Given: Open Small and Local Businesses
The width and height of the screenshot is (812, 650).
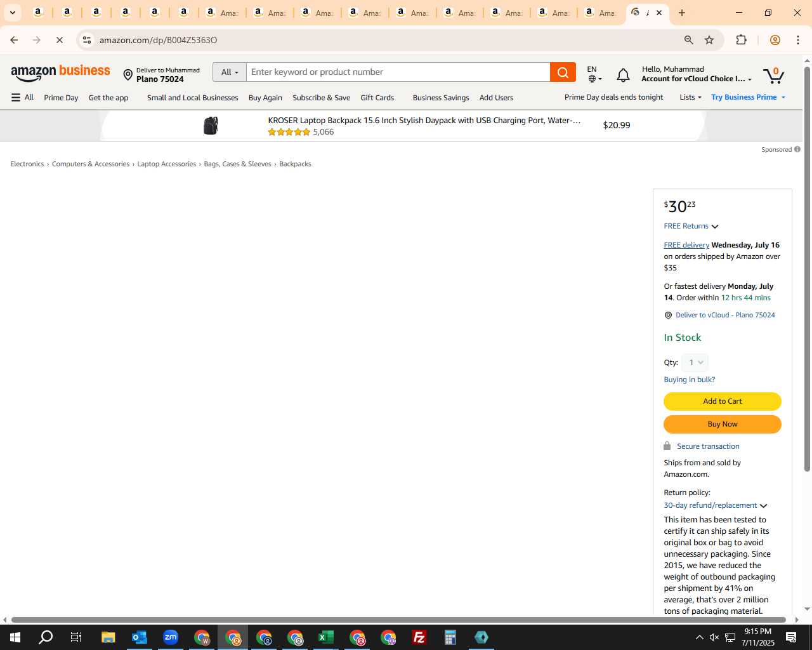Looking at the screenshot, I should tap(193, 98).
